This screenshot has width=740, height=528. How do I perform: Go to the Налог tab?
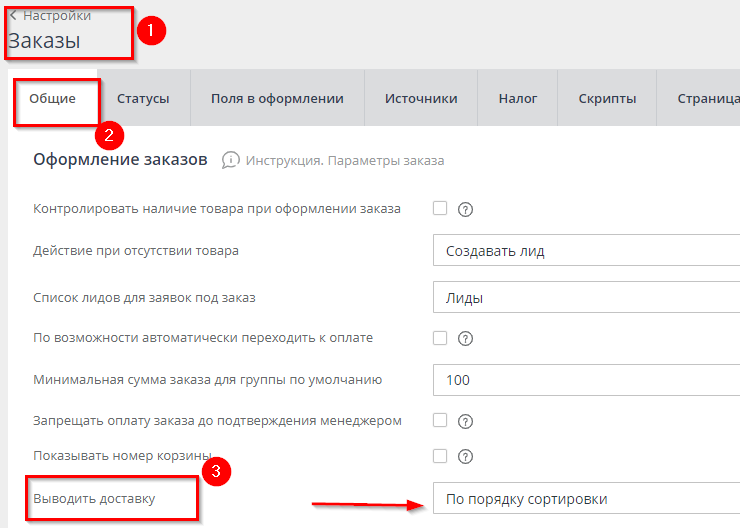coord(518,98)
